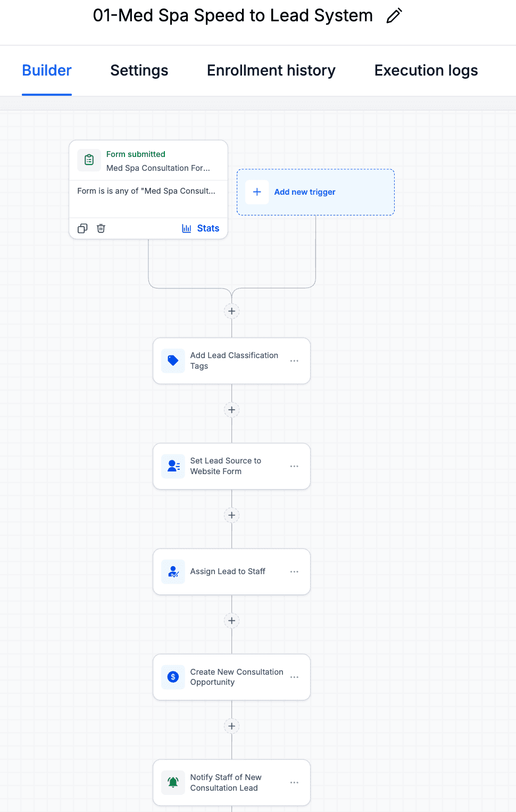Click user icon on Assign Lead to Staff
Screen dimensions: 516x812
click(173, 571)
